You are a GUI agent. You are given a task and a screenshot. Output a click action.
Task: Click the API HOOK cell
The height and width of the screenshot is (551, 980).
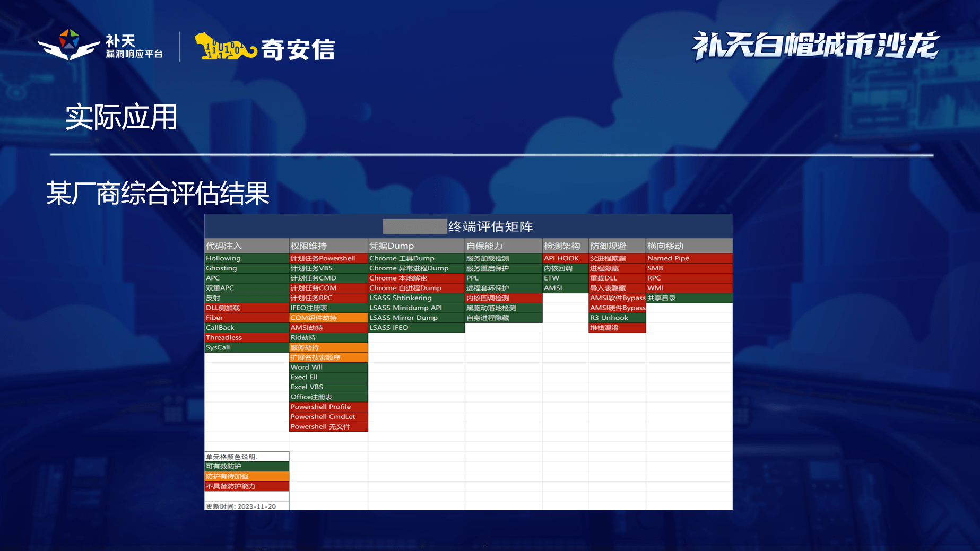pyautogui.click(x=566, y=258)
